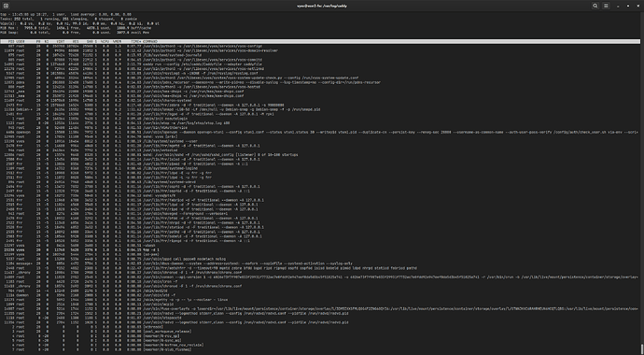Viewport: 644px width, 355px height.
Task: Select the systemd --user process row
Action: click(320, 141)
